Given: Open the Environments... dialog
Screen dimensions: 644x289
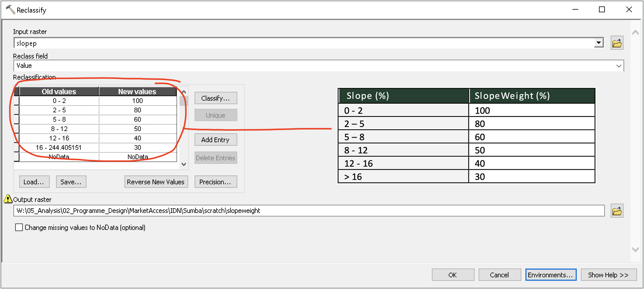Looking at the screenshot, I should pos(550,275).
